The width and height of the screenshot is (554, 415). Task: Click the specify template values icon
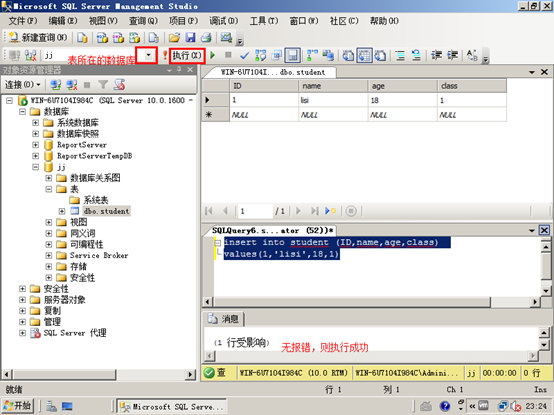[x=472, y=55]
